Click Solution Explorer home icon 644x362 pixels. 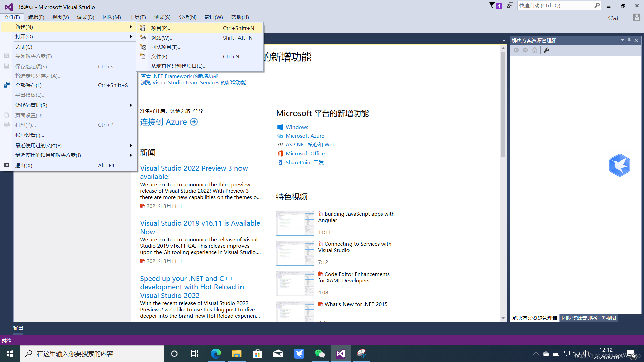point(534,50)
